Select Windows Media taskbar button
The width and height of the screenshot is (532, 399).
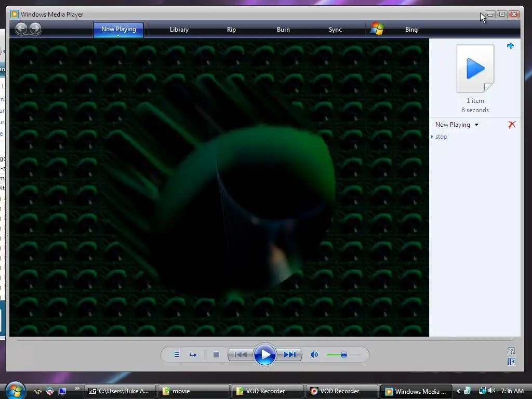click(x=416, y=391)
